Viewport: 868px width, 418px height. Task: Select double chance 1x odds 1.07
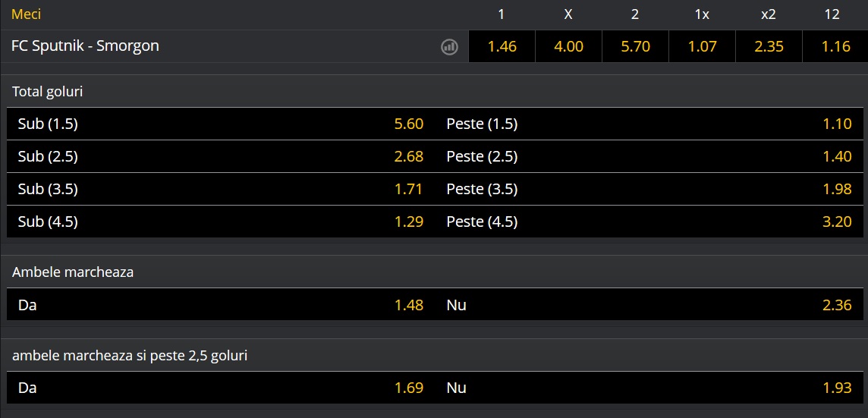coord(702,46)
